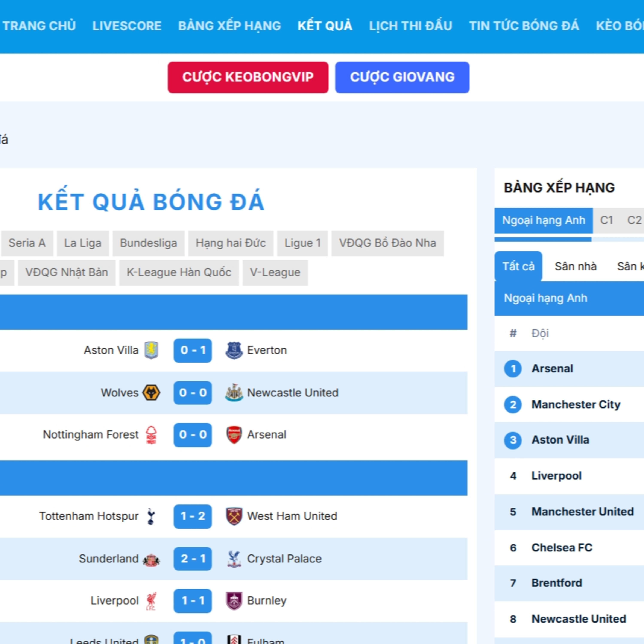This screenshot has width=644, height=644.
Task: Click the Wolves wolf-head logo
Action: coord(151,393)
